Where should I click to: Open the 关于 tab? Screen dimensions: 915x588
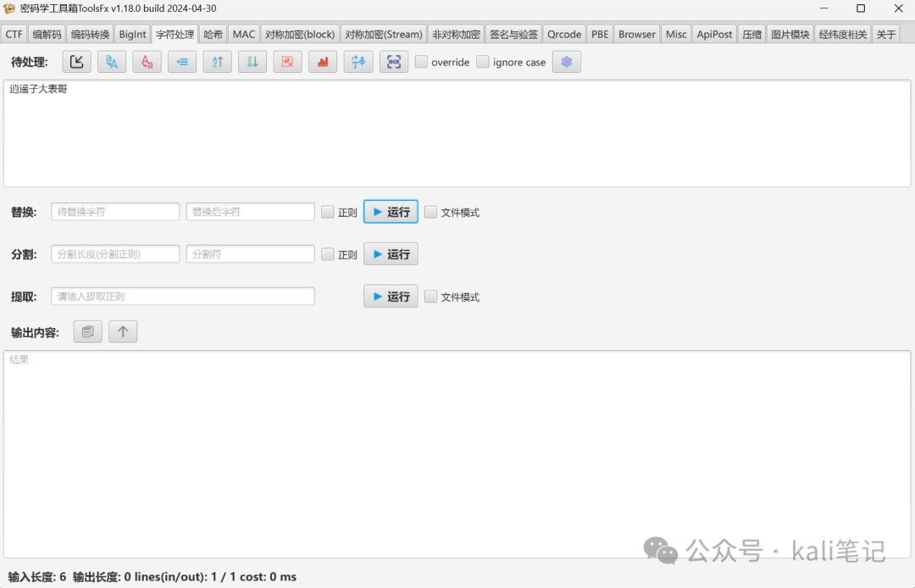(886, 35)
